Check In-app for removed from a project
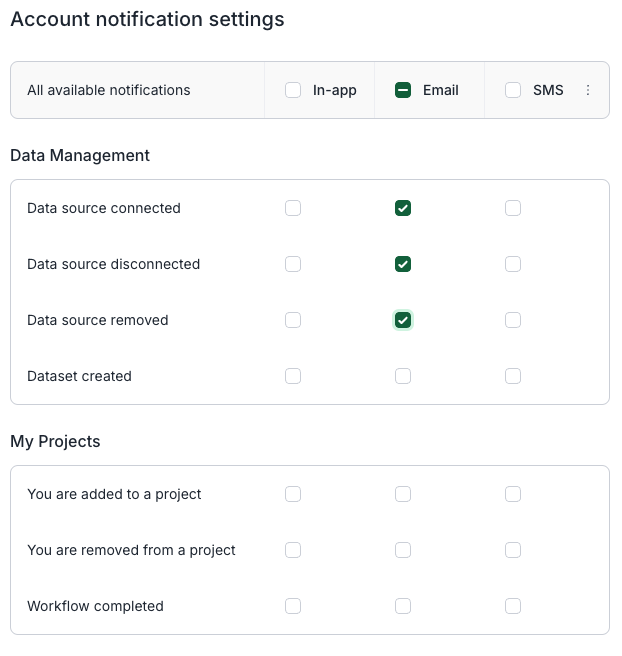The width and height of the screenshot is (622, 656). click(x=293, y=550)
